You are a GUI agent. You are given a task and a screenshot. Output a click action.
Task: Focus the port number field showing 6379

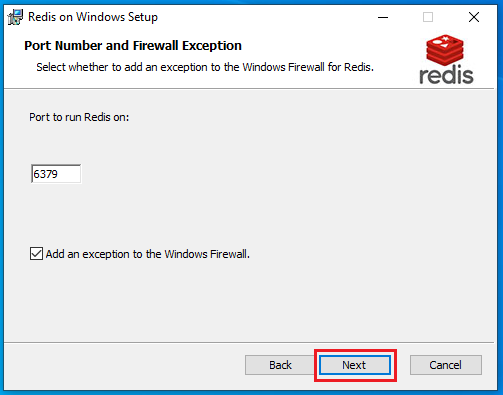(x=56, y=174)
